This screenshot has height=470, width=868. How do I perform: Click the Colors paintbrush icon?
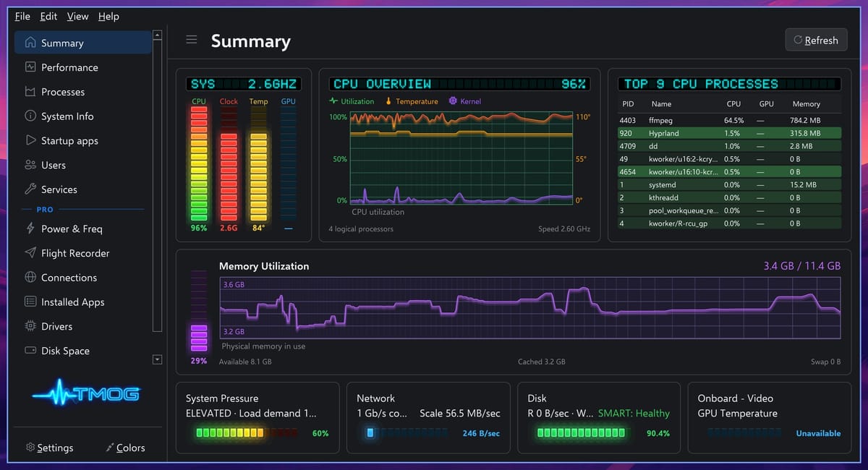(110, 448)
